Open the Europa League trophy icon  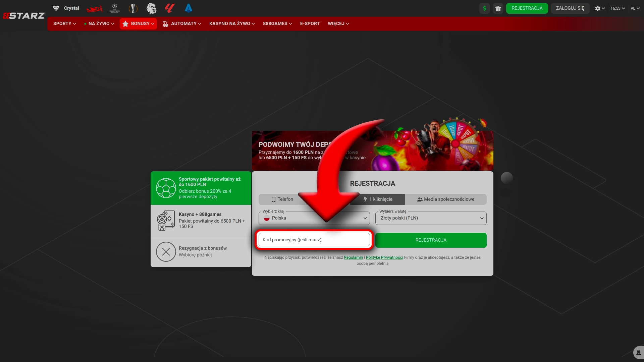coord(133,8)
